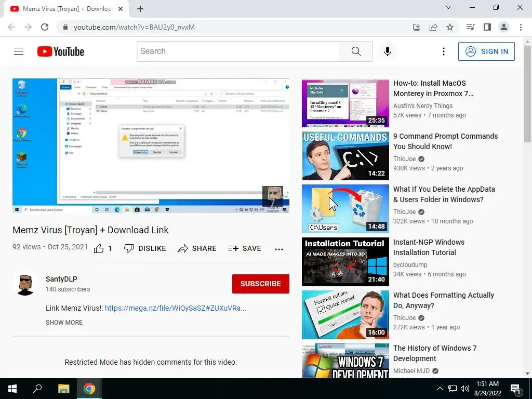This screenshot has width=532, height=399.
Task: Open What Does Formatting Actually Do thumbnail
Action: [x=345, y=315]
